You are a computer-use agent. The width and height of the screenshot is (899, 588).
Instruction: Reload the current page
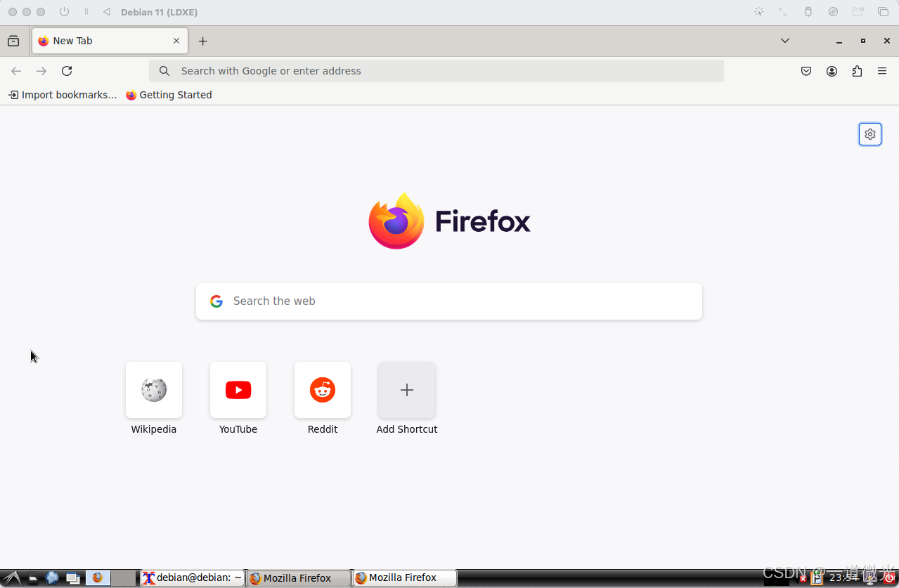67,71
